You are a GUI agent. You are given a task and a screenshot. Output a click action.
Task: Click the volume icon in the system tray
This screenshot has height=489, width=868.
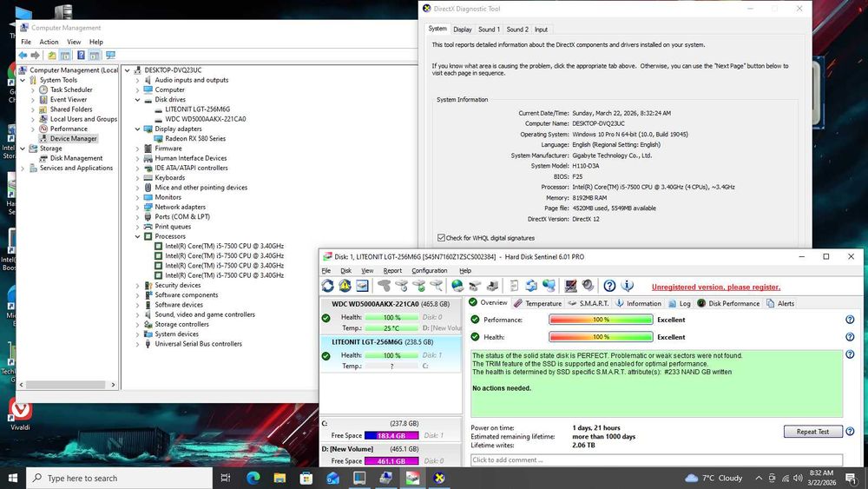[798, 478]
